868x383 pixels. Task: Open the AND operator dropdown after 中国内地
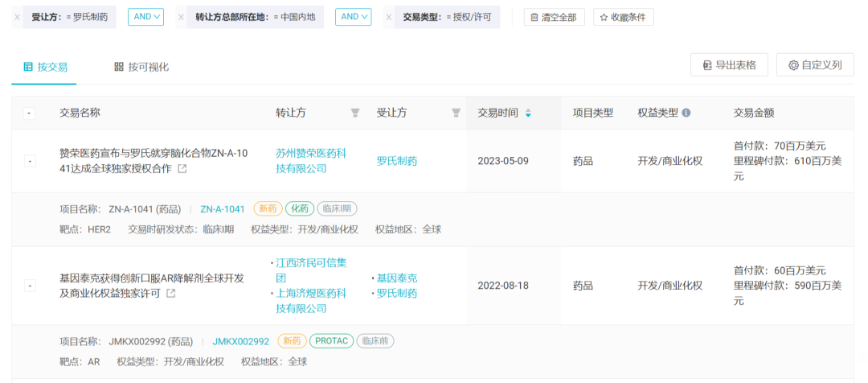[x=353, y=17]
